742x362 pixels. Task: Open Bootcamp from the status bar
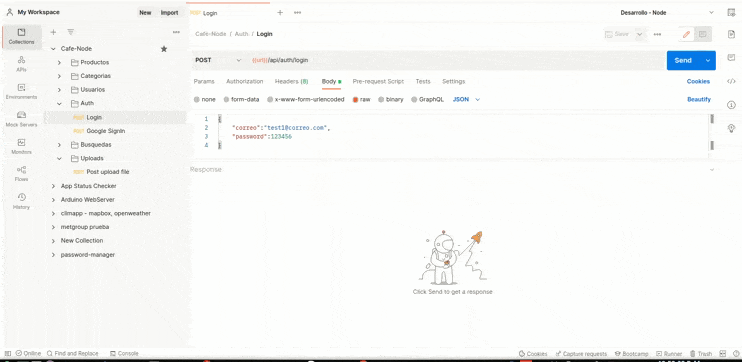[x=632, y=353]
